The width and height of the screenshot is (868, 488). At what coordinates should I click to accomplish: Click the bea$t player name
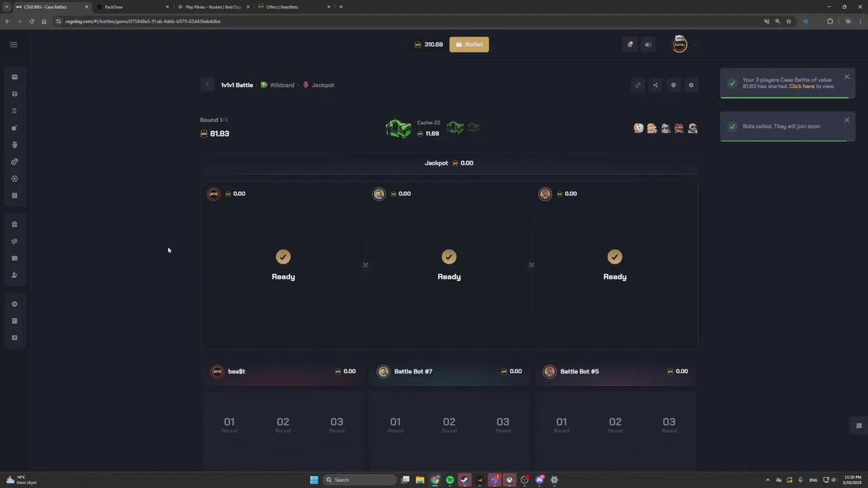click(x=237, y=371)
